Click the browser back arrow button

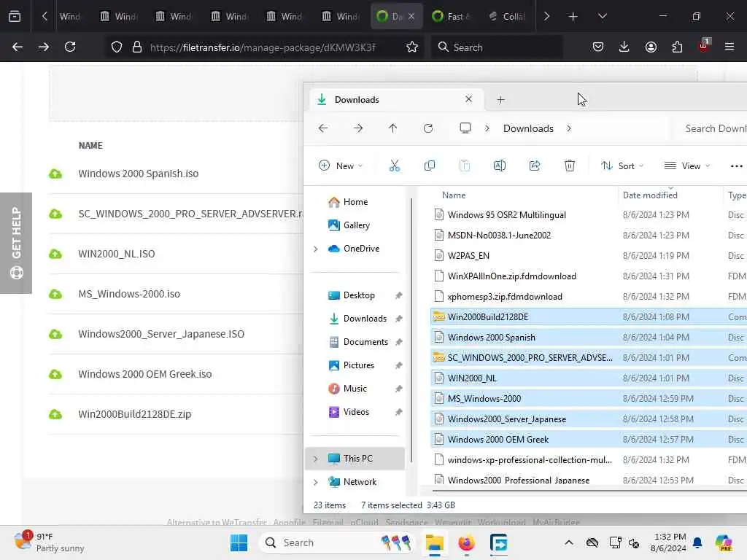(18, 47)
